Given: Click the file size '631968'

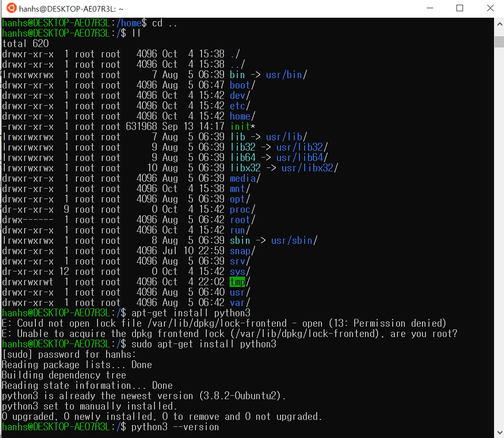Looking at the screenshot, I should [142, 126].
